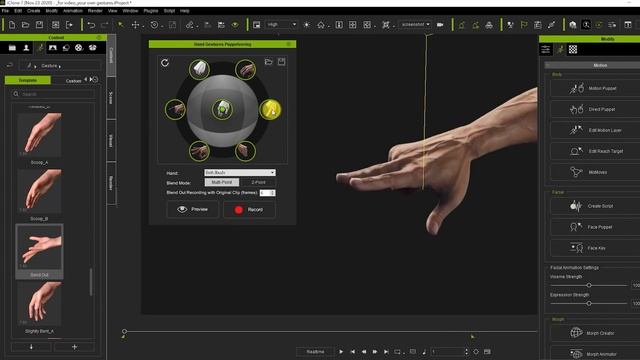Choose the Select Object arrow tool
Image resolution: width=640 pixels, height=360 pixels.
tap(121, 25)
